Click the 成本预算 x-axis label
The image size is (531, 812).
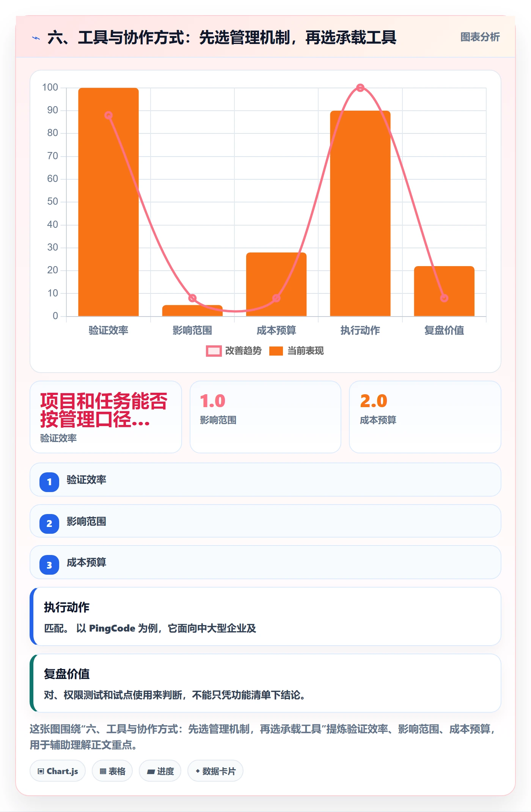(276, 331)
